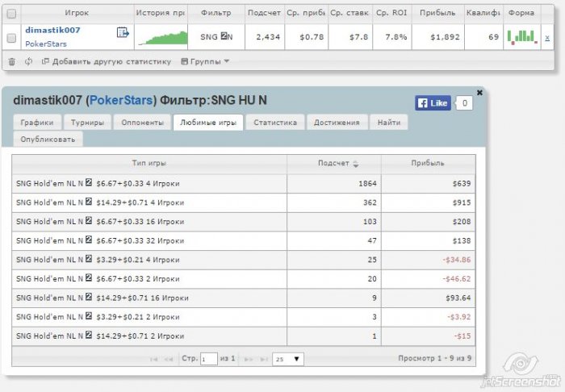Click the profit history graph thumbnail
565x392 pixels.
[x=163, y=38]
